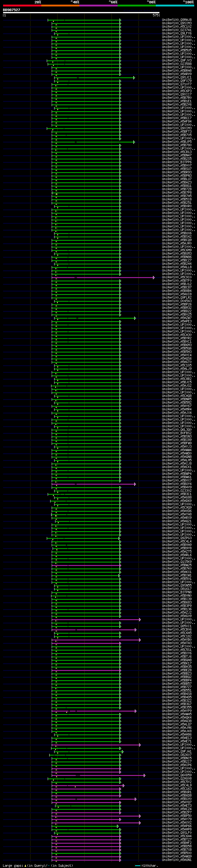Click the red ~20% identity legend bar

coord(22,6)
